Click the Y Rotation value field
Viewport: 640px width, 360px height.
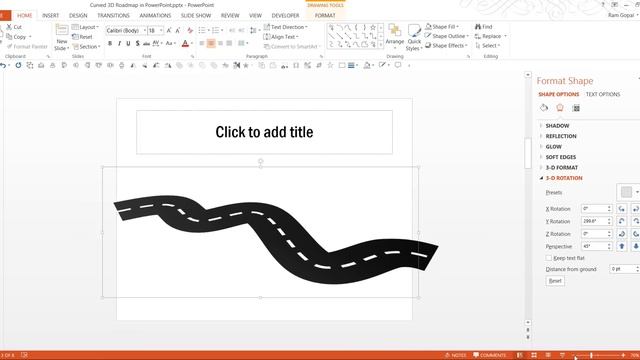pyautogui.click(x=596, y=221)
